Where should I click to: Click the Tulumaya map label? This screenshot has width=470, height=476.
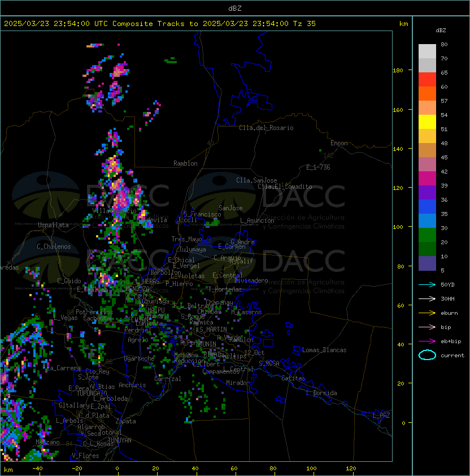(x=193, y=249)
